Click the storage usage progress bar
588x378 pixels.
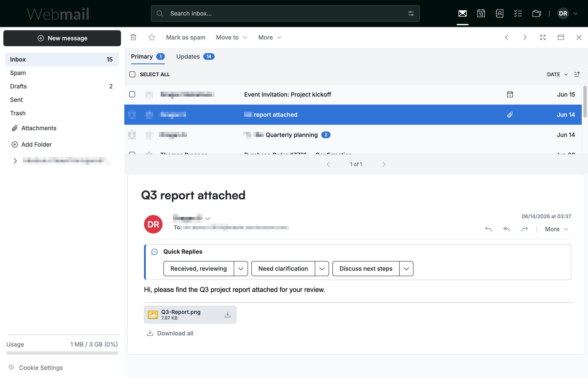click(62, 353)
